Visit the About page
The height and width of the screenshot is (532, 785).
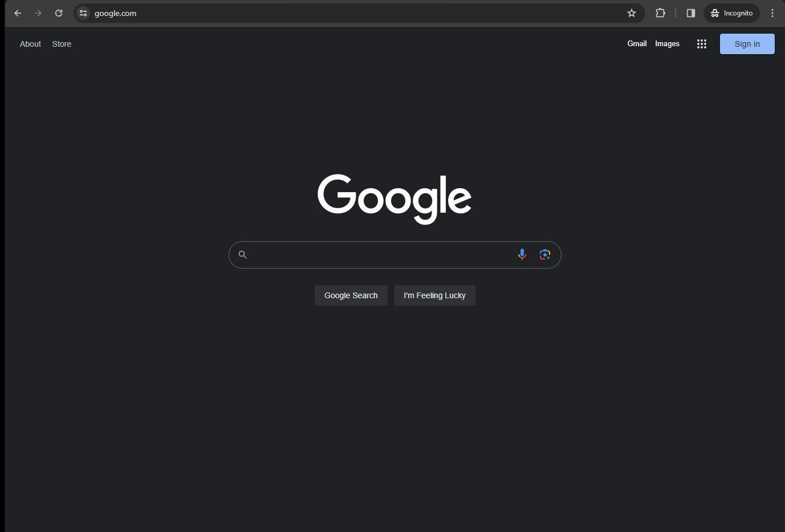coord(30,43)
